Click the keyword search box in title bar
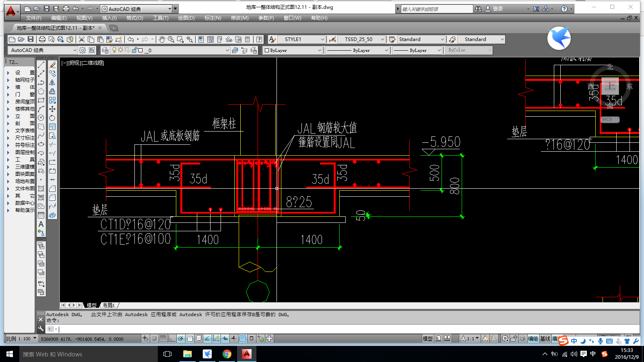This screenshot has width=644, height=362. 437,9
